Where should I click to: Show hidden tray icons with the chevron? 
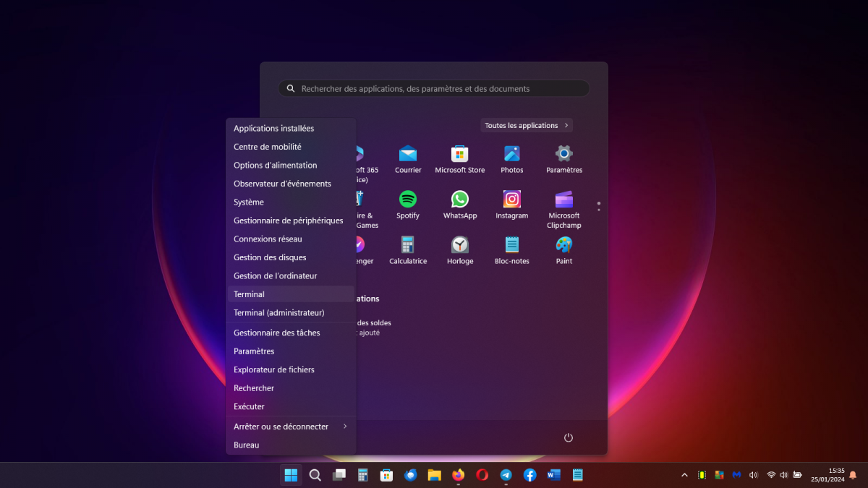[684, 475]
